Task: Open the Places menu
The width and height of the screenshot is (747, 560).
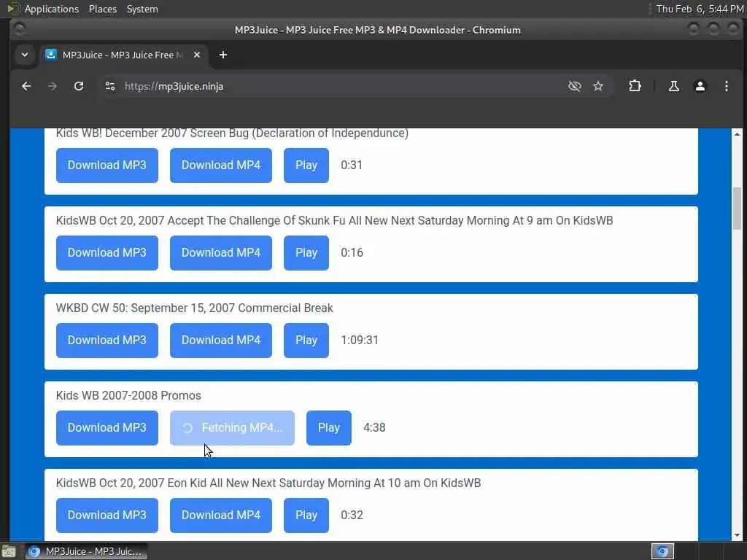Action: (102, 9)
